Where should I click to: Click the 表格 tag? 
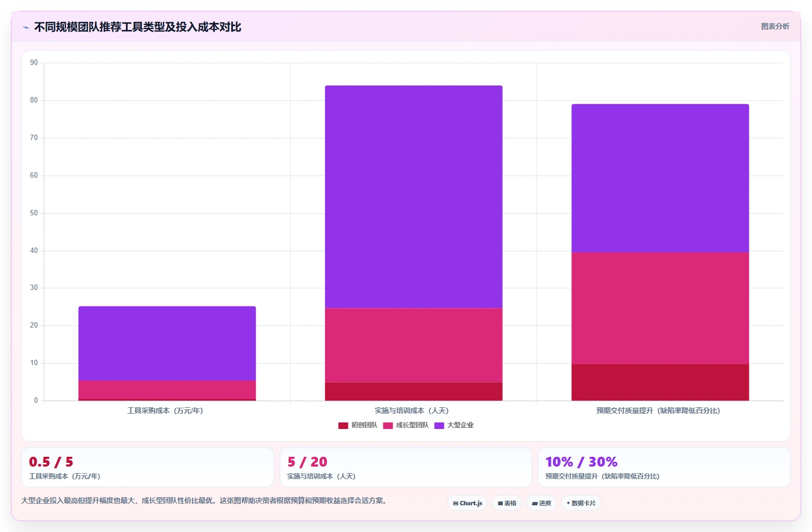coord(507,503)
